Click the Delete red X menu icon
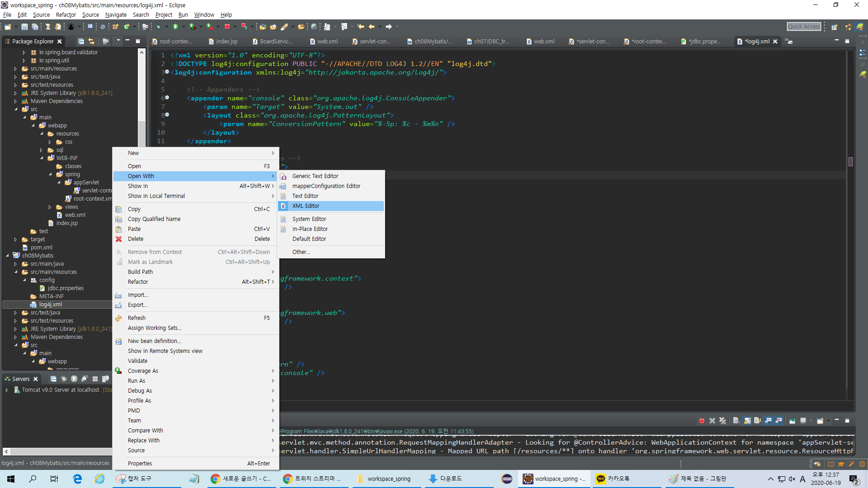 click(118, 239)
